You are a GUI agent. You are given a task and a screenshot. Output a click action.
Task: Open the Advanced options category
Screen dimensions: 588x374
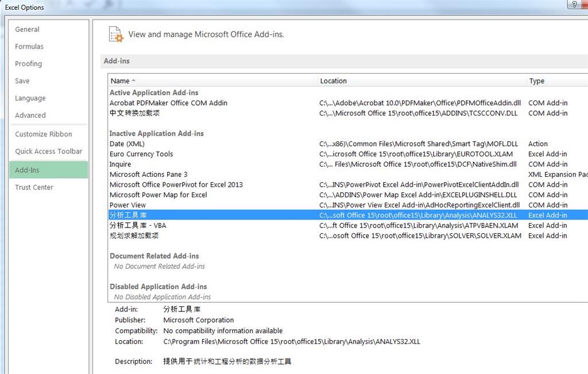coord(30,115)
